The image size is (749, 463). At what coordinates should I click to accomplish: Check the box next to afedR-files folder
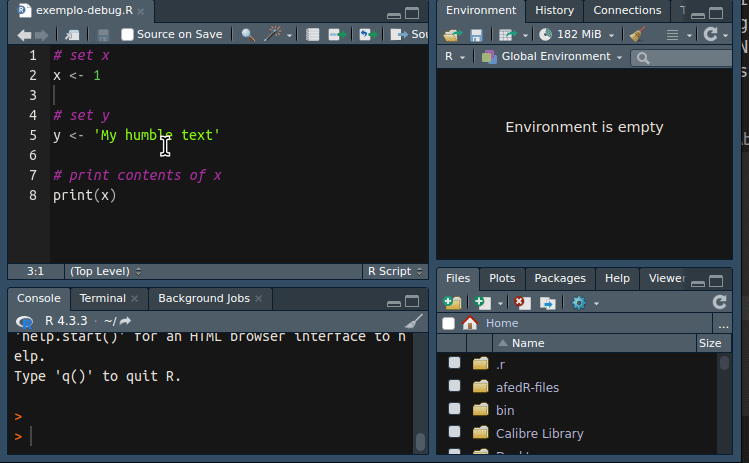(x=455, y=387)
